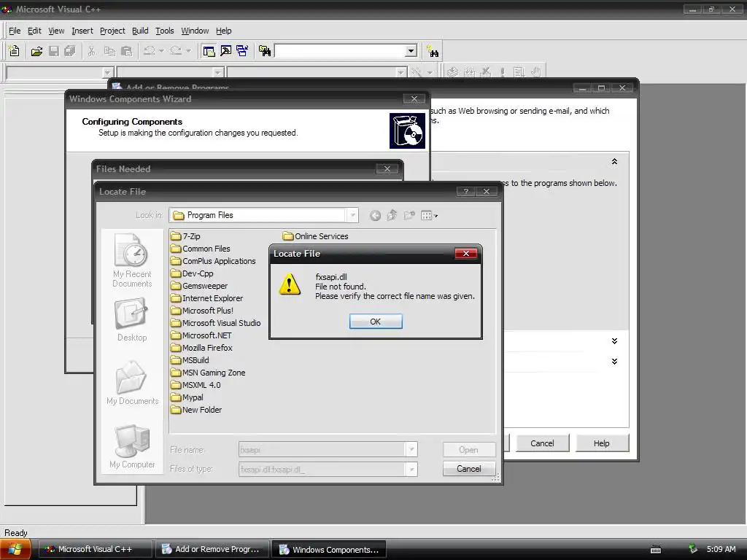The image size is (747, 560).
Task: Open the Project menu
Action: click(x=112, y=31)
